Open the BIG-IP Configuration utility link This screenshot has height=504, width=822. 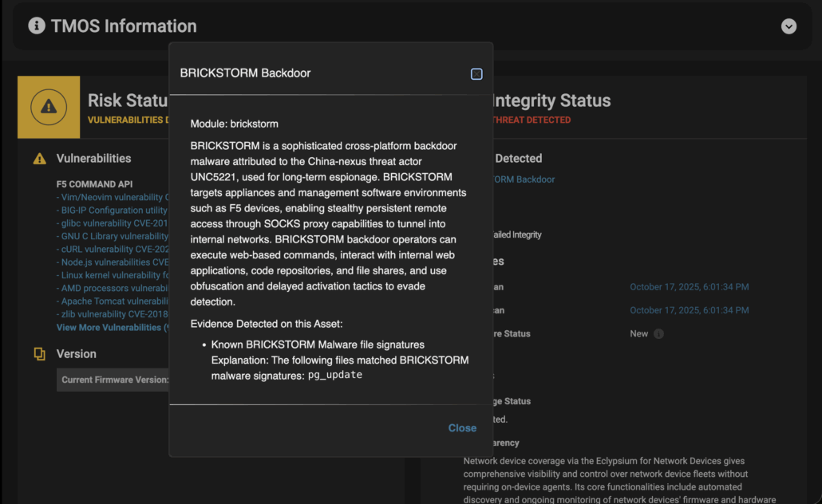(x=112, y=211)
